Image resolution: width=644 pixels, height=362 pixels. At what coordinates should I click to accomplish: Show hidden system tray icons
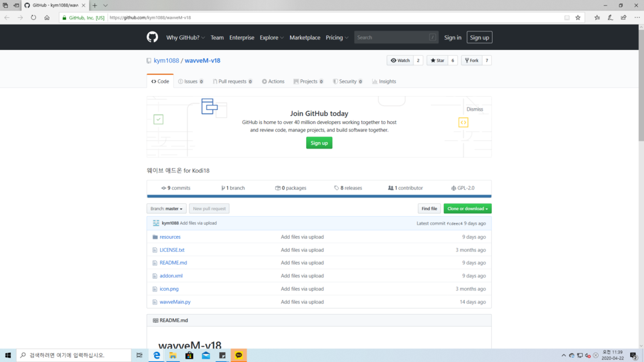[563, 355]
